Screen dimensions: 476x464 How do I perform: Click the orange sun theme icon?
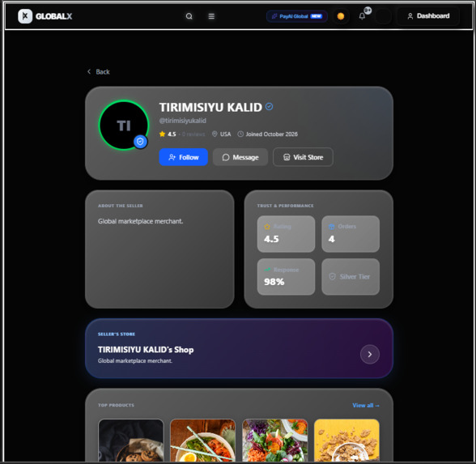[x=341, y=16]
